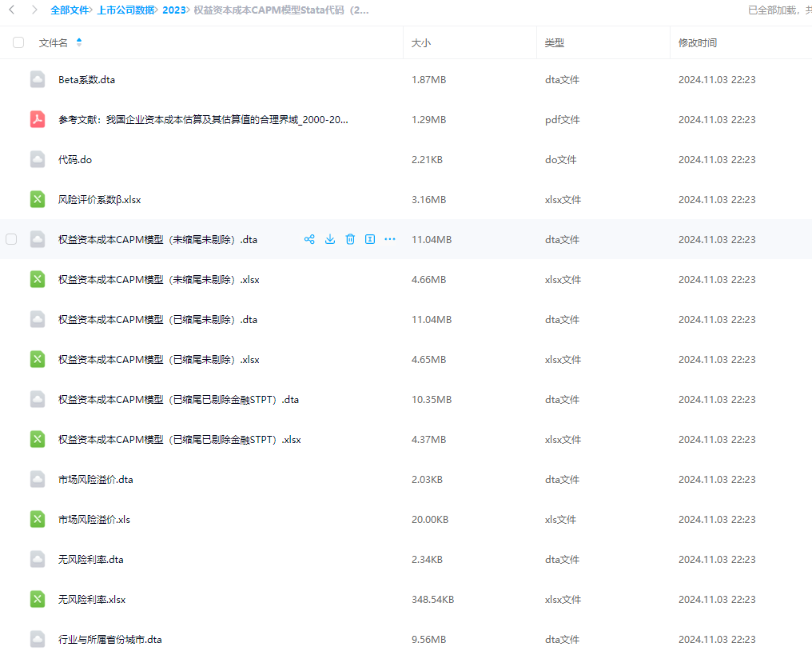Click size value 9.56MB
Image resolution: width=812 pixels, height=655 pixels.
[428, 640]
